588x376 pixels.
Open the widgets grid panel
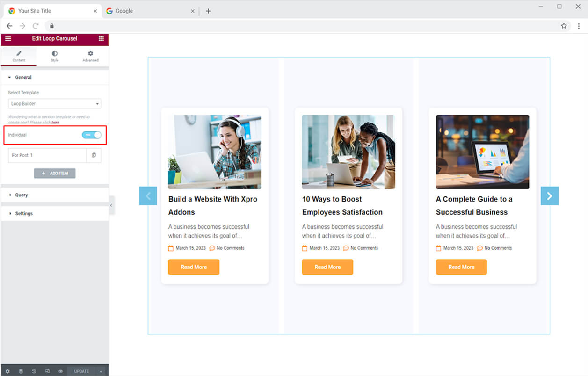(101, 38)
